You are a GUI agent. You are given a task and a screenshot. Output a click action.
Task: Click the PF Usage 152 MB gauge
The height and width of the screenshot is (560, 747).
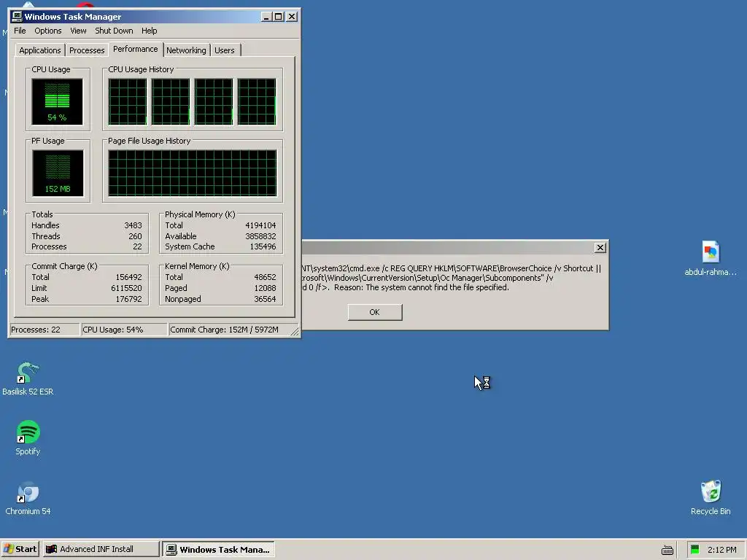pyautogui.click(x=58, y=173)
